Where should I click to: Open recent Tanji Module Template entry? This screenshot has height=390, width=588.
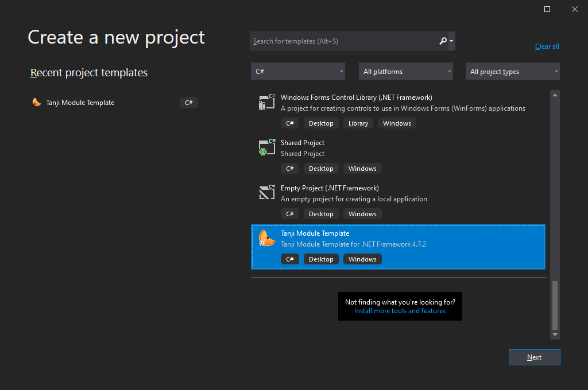point(114,102)
